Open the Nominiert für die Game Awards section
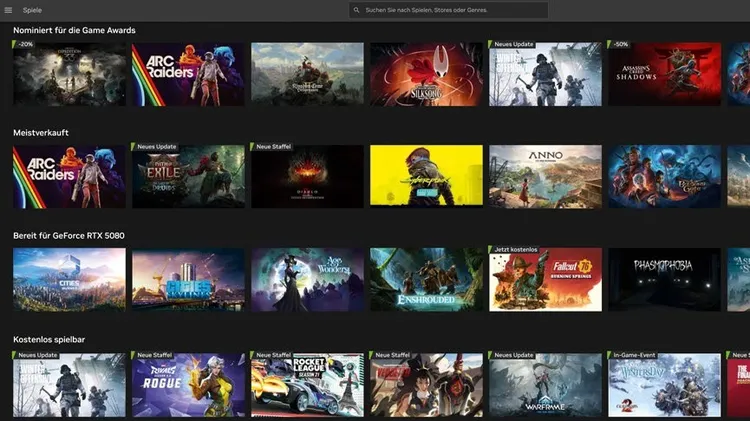Image resolution: width=750 pixels, height=421 pixels. [74, 30]
